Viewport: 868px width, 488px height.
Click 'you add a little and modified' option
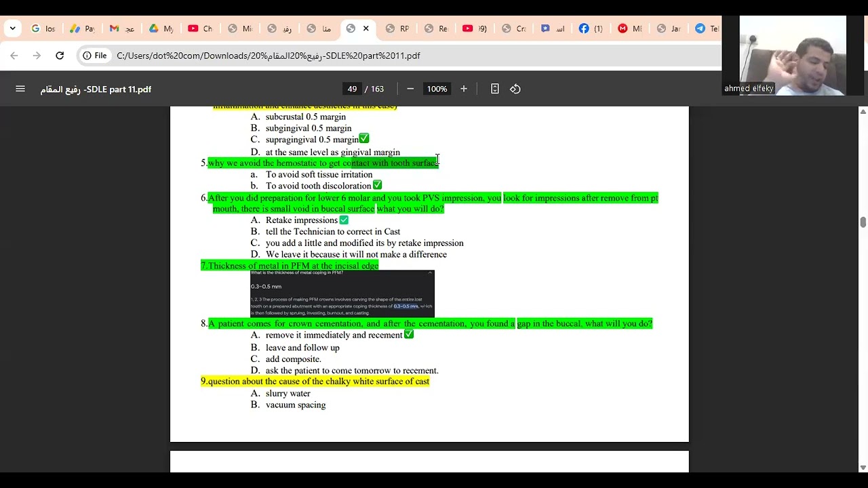tap(365, 243)
